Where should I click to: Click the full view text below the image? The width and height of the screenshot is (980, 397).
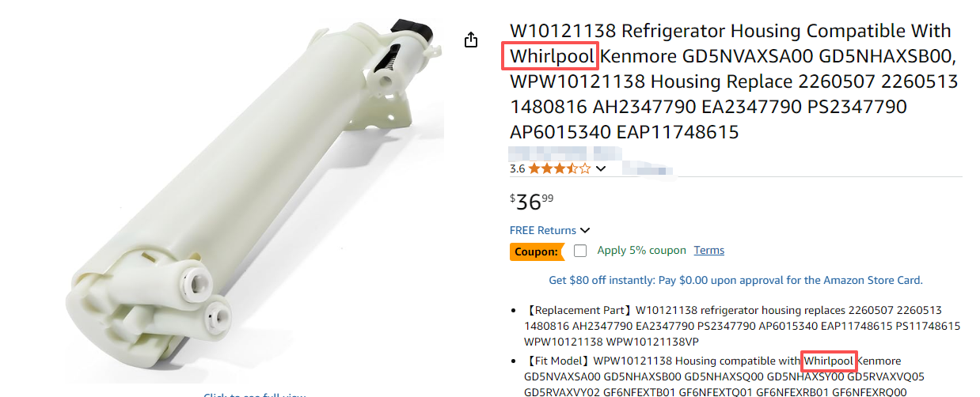pyautogui.click(x=254, y=395)
